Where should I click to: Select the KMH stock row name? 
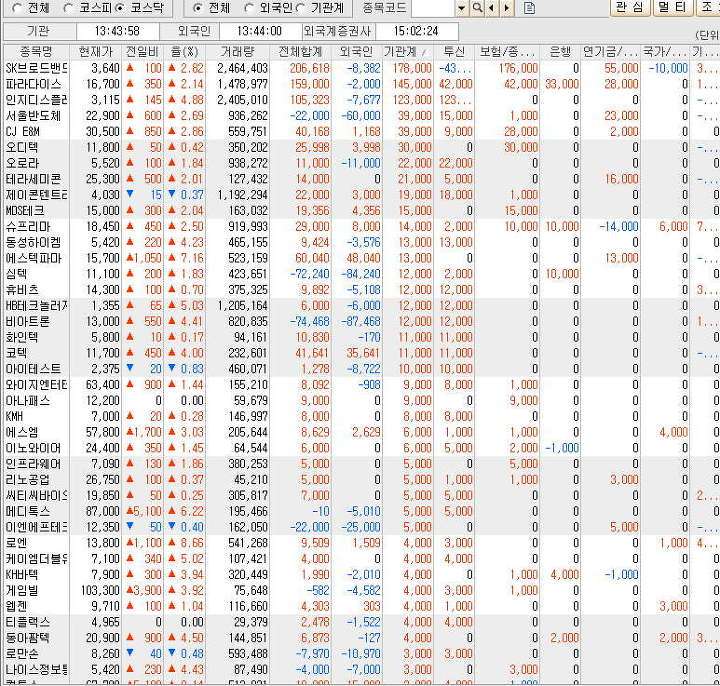14,416
